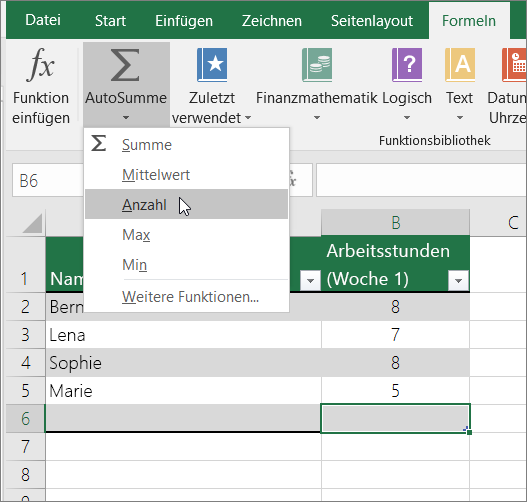Click Sophie's hours cell with value 8
Screen dimensions: 527x502
pyautogui.click(x=396, y=363)
